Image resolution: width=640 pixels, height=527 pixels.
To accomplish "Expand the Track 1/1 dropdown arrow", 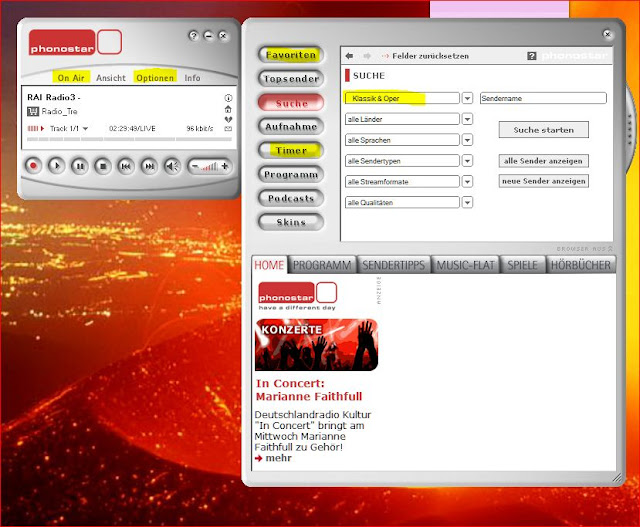I will [x=85, y=129].
